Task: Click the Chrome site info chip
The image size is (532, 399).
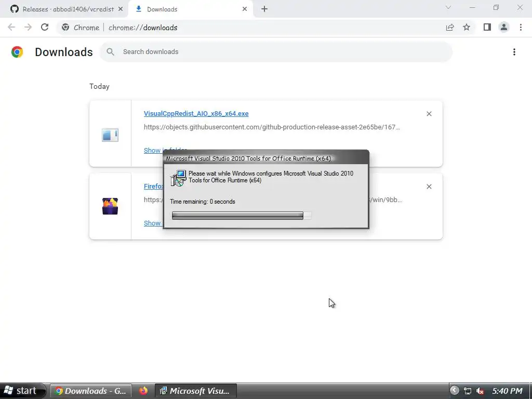Action: [81, 28]
